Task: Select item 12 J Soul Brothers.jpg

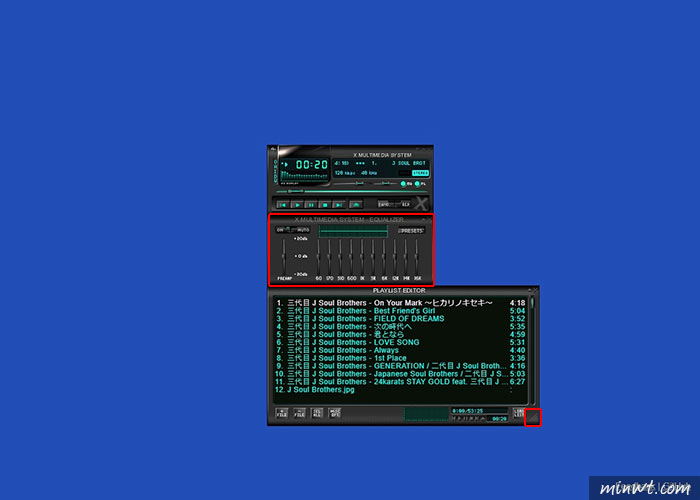Action: pos(400,390)
